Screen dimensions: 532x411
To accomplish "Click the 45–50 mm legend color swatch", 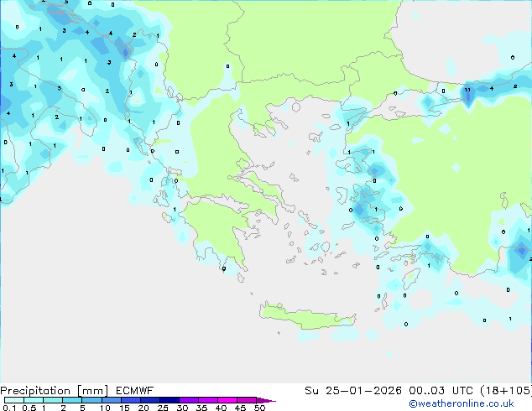I will [247, 400].
